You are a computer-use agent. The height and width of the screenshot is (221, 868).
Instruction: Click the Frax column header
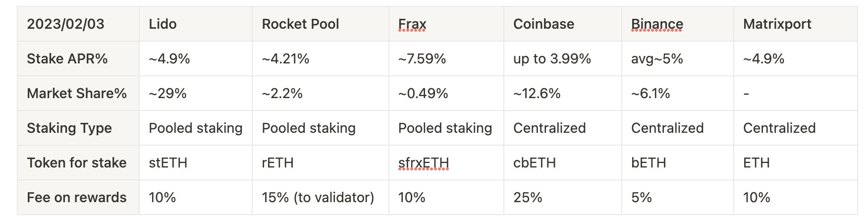point(446,24)
